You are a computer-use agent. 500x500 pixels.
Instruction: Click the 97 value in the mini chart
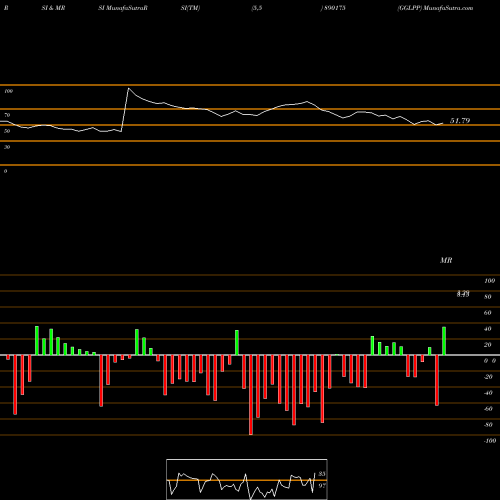point(322,486)
